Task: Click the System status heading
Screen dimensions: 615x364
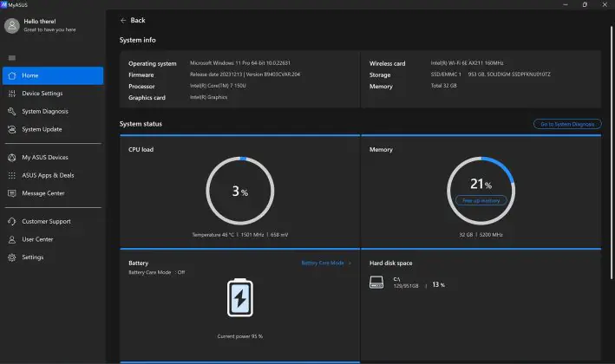Action: [x=141, y=124]
